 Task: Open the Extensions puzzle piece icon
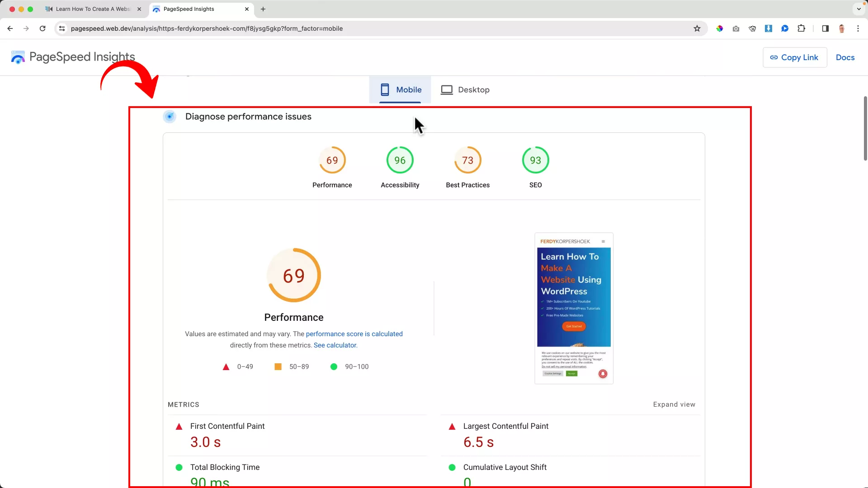[x=801, y=28]
